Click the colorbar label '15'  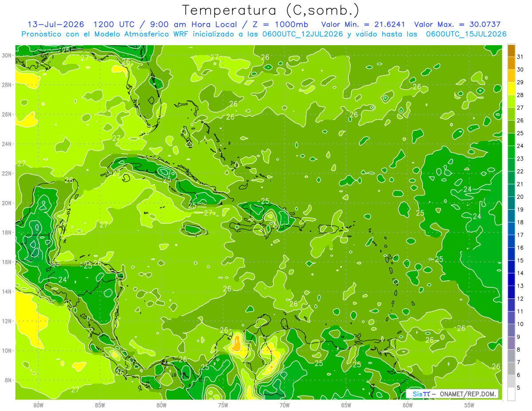click(x=520, y=260)
